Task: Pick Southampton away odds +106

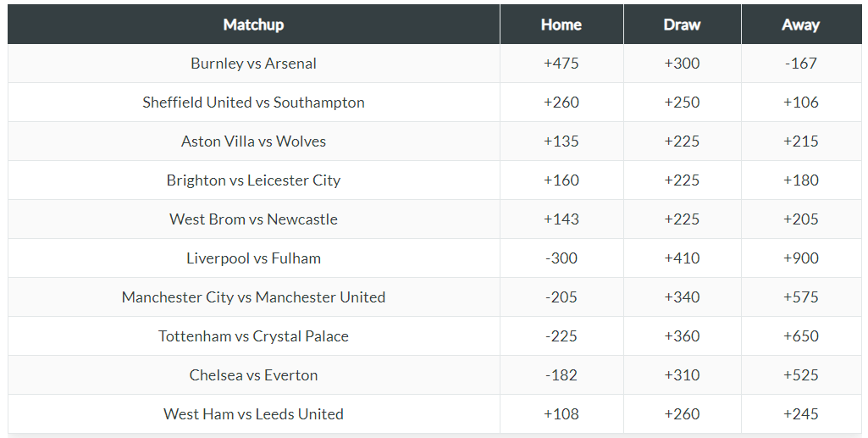Action: [x=800, y=103]
